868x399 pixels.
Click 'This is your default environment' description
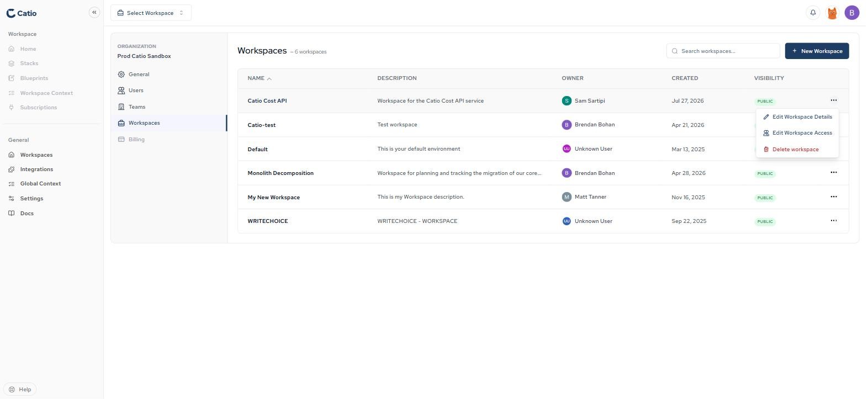pos(419,149)
